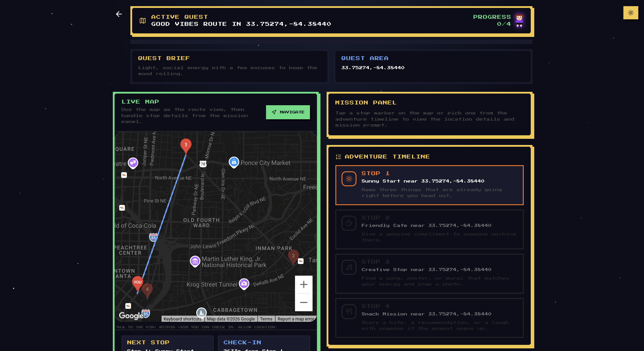Click the Adventure Timeline list icon

(338, 157)
